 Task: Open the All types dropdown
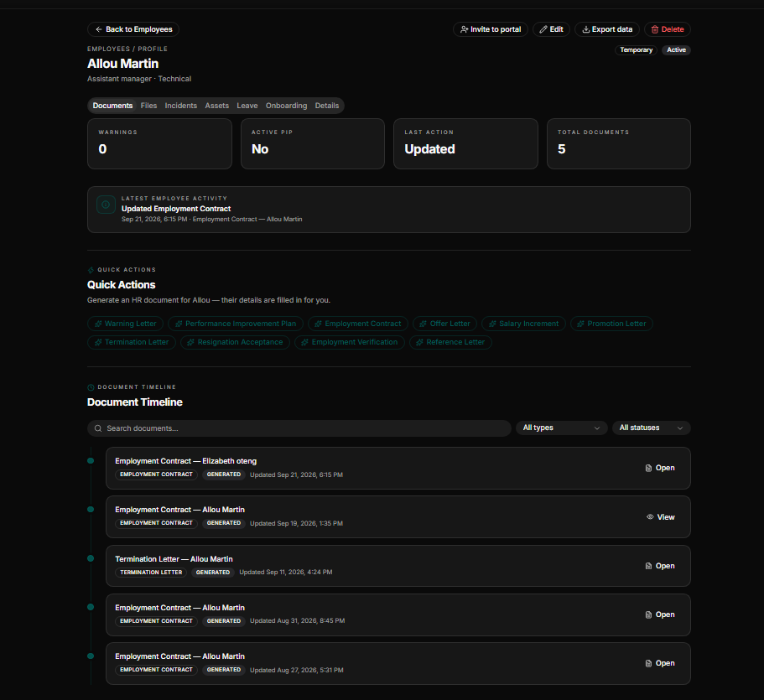click(x=561, y=428)
